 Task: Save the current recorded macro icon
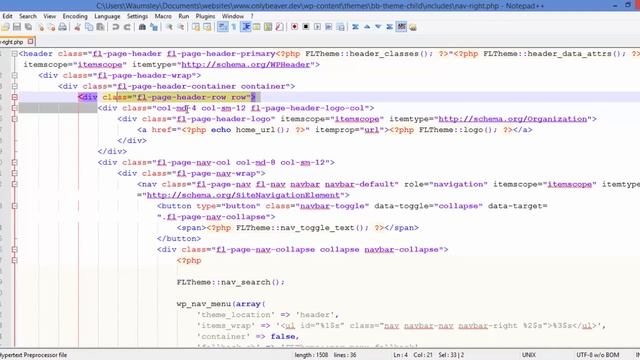[x=340, y=27]
